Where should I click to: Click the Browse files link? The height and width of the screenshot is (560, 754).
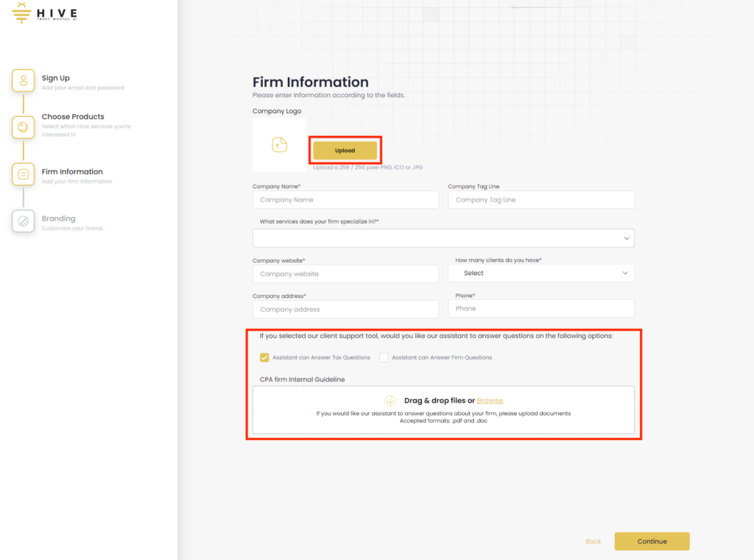tap(490, 400)
